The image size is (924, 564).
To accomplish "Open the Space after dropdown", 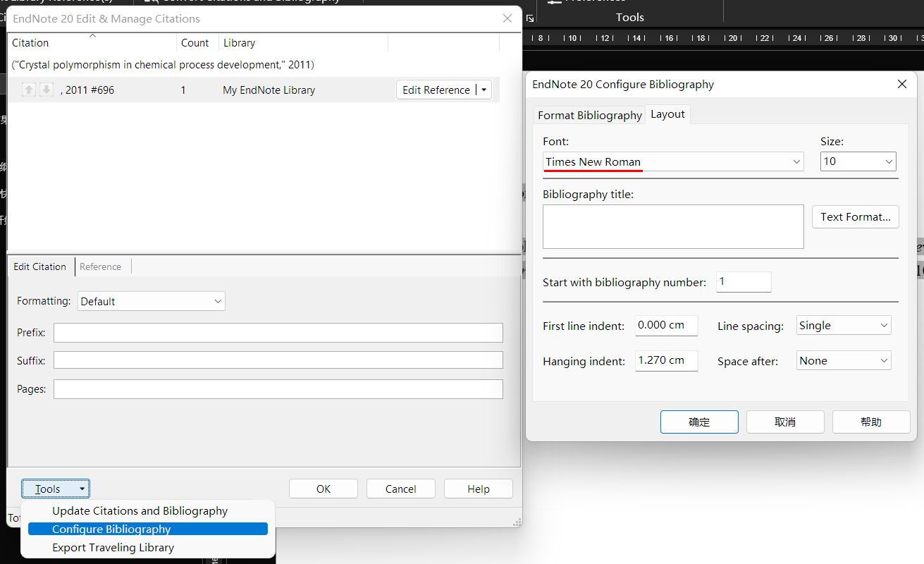I will [x=844, y=360].
